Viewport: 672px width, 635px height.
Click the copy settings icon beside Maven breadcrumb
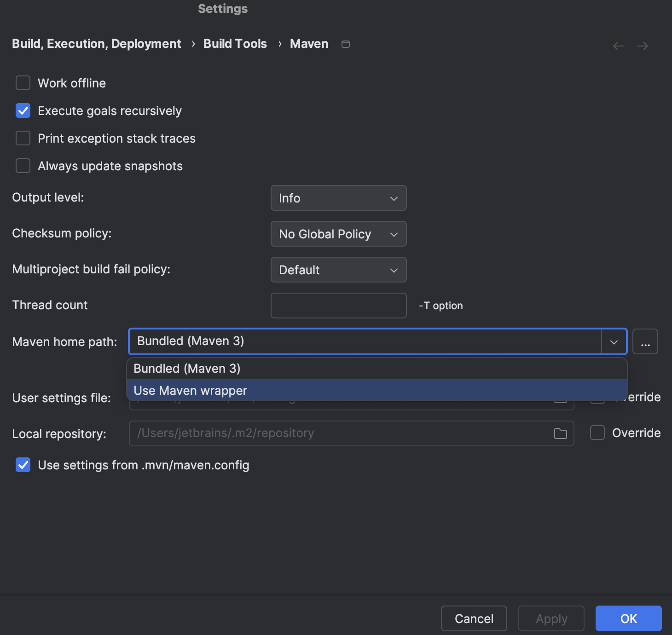point(346,44)
